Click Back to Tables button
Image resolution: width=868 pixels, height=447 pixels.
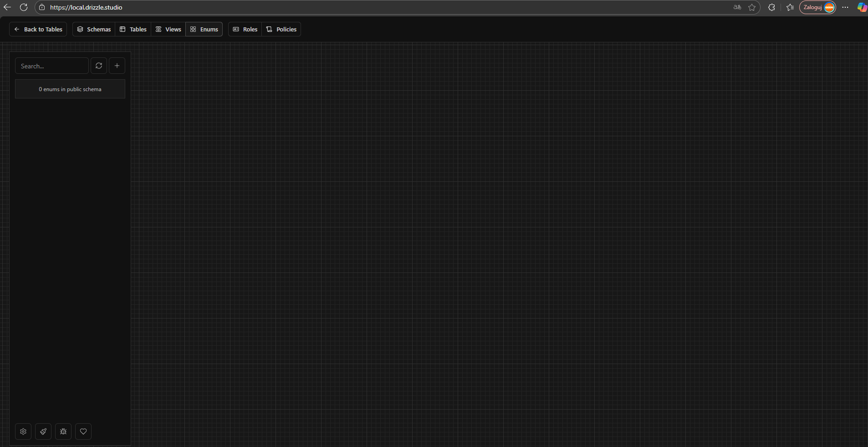coord(38,29)
